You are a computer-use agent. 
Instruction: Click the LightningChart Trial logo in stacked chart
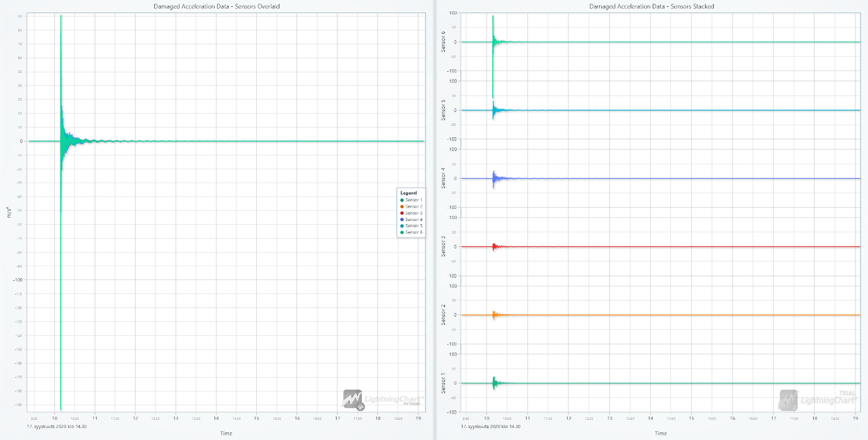coord(817,398)
